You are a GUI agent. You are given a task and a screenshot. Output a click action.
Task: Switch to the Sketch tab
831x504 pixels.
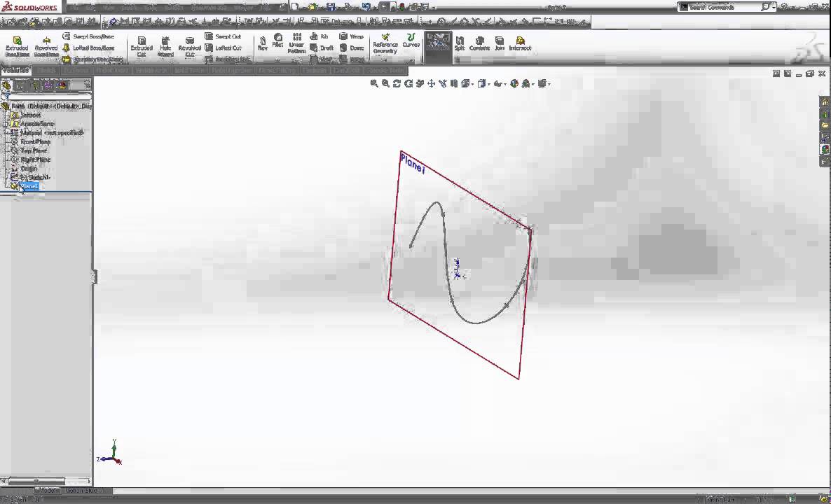[46, 70]
